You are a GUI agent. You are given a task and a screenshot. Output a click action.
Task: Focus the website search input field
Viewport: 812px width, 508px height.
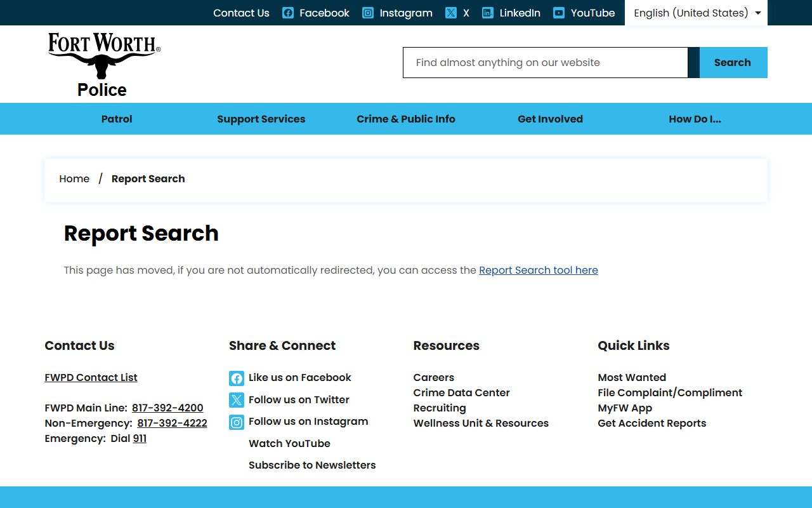tap(545, 63)
